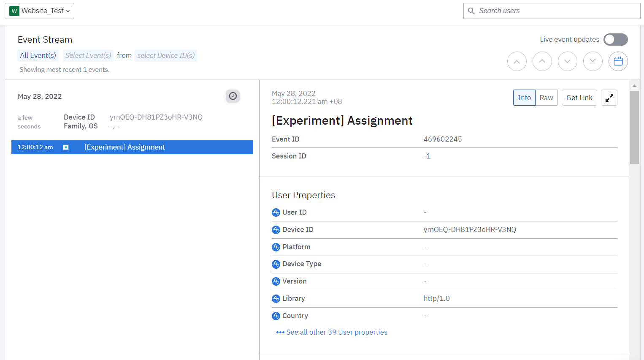Jump to last event arrow icon
644x360 pixels.
point(593,62)
